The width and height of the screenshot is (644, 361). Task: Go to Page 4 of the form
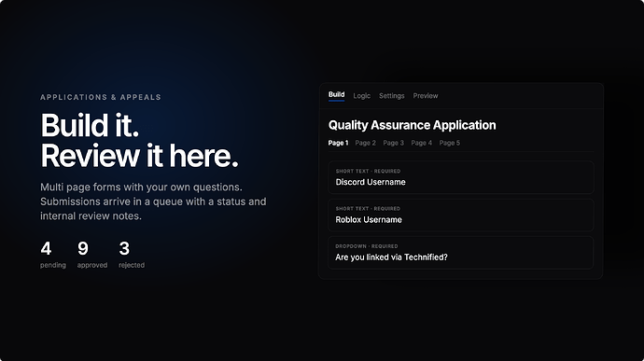[421, 143]
